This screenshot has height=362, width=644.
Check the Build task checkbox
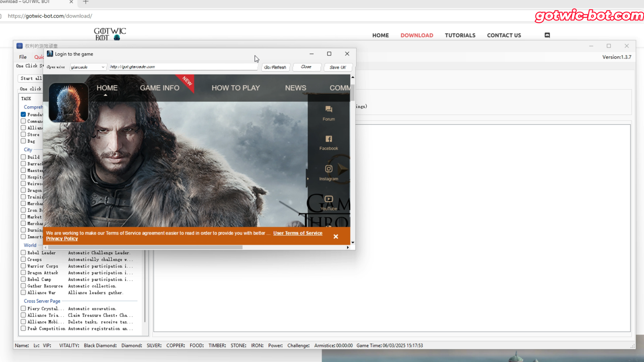pos(23,157)
